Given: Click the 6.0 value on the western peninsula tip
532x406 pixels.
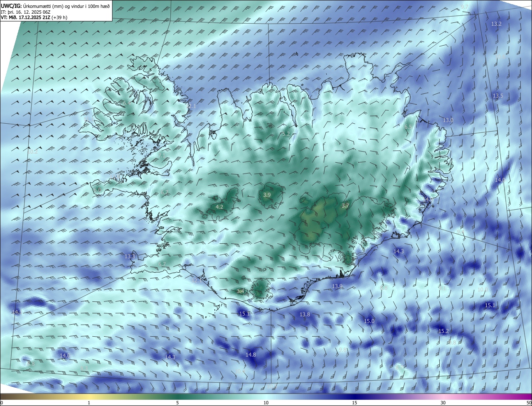Looking at the screenshot, I should point(97,190).
